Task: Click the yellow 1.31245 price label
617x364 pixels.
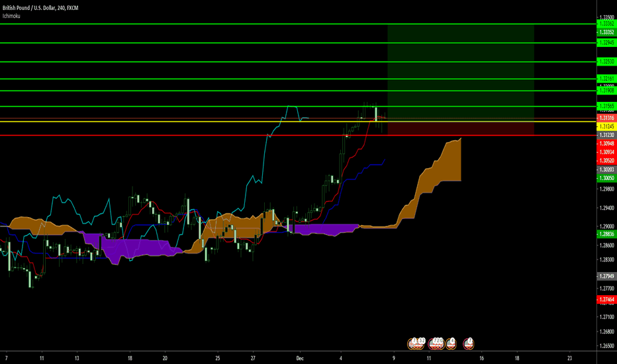Action: click(x=606, y=126)
